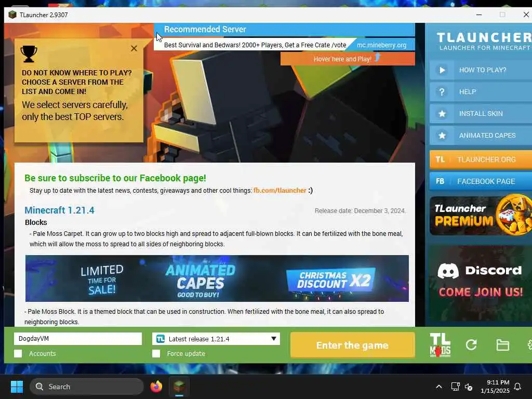Open the Facebook Page menu item
532x399 pixels.
[x=481, y=181]
